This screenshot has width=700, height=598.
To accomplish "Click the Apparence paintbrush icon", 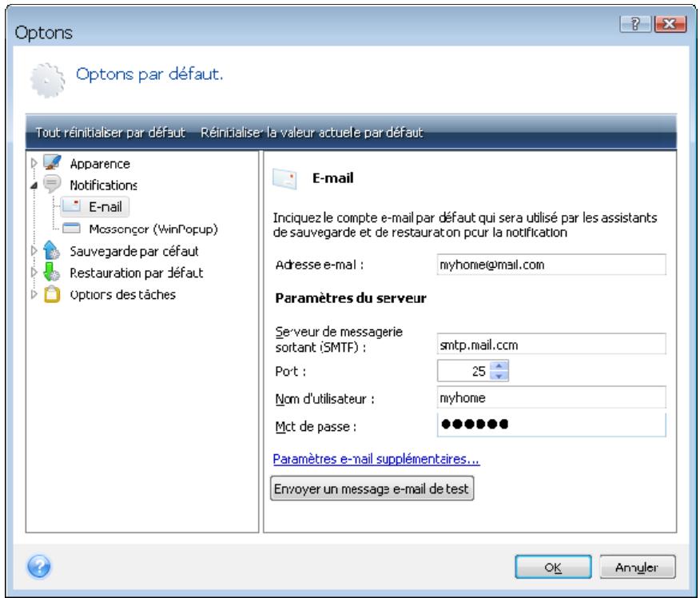I will coord(52,162).
